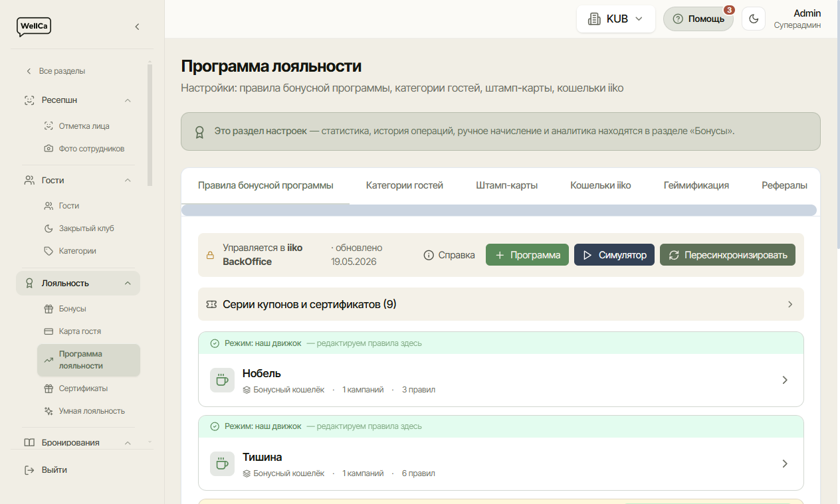
Task: Collapse the Гости section chevron
Action: [128, 180]
